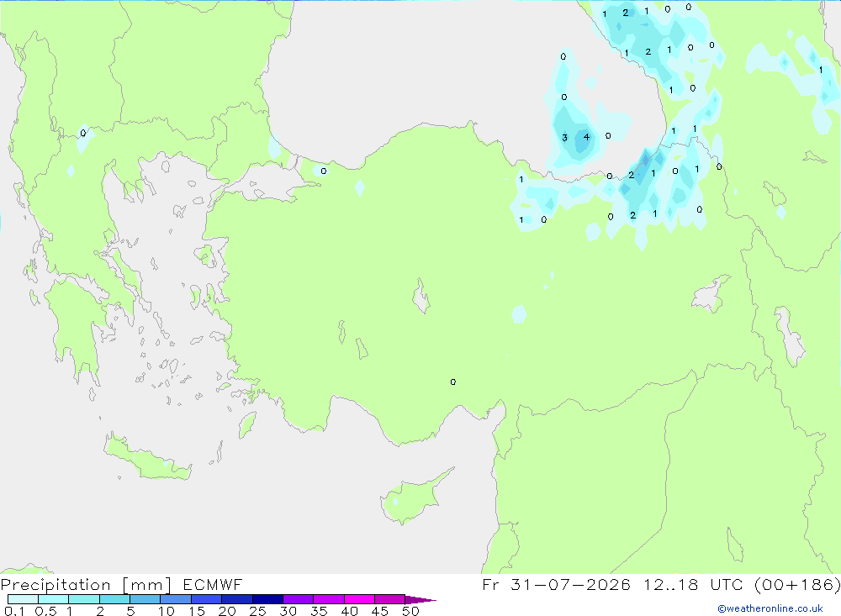Click the '10' legend scale label
Screen dimensions: 841x616
[167, 611]
